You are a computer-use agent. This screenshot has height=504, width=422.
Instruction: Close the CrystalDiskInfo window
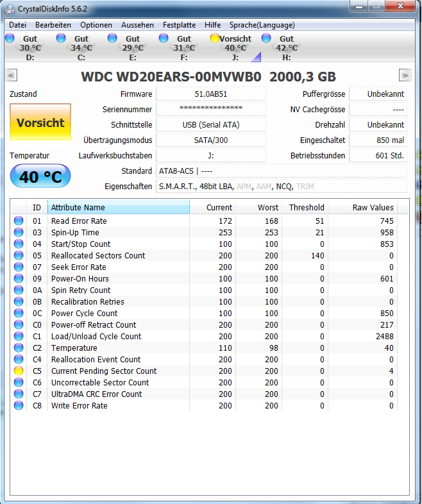click(x=400, y=6)
